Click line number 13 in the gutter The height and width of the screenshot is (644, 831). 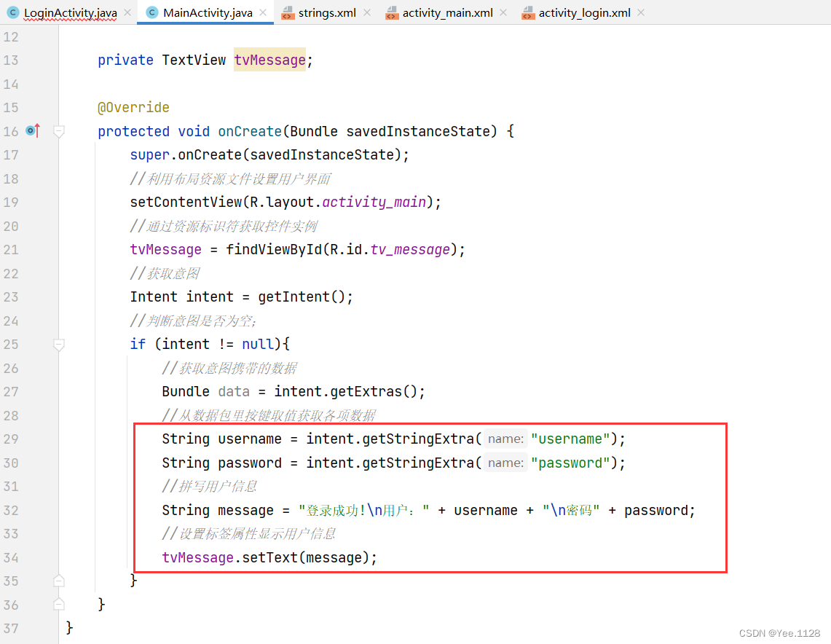coord(11,60)
